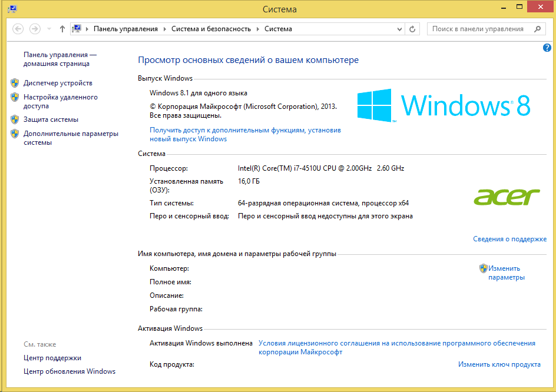Click the Back navigation arrow
Image resolution: width=556 pixels, height=392 pixels.
tap(18, 29)
